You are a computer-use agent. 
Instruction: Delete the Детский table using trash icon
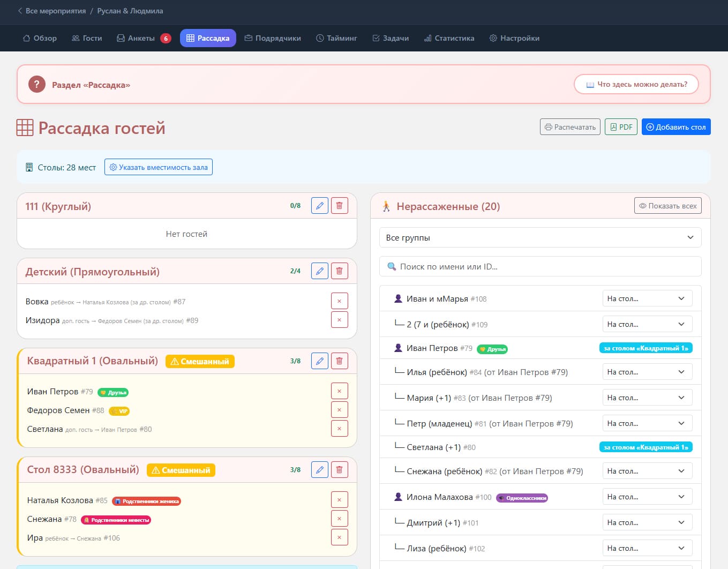click(340, 271)
